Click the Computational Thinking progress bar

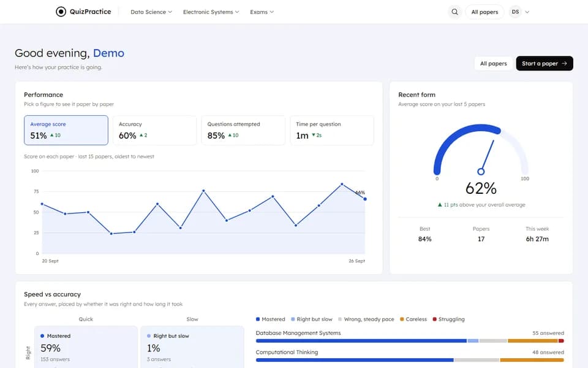[x=410, y=360]
